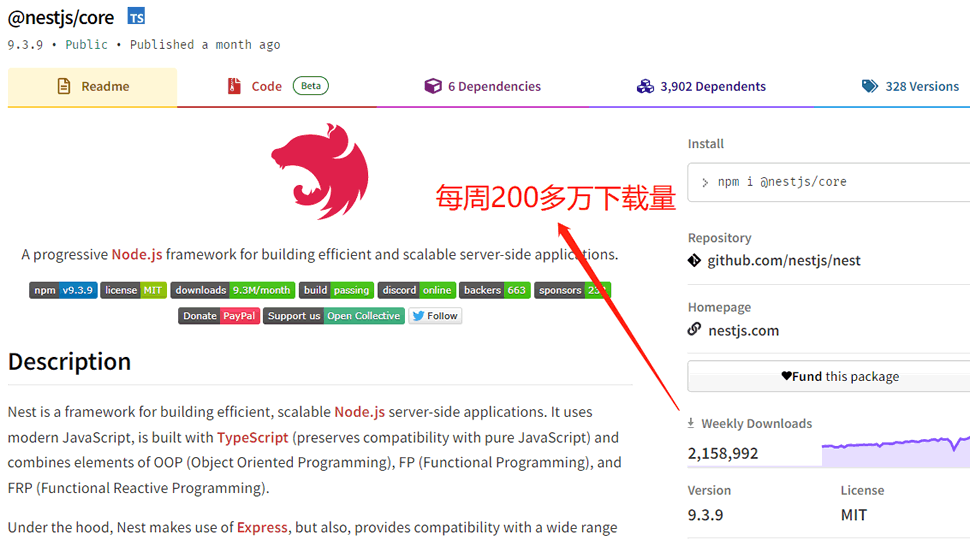Click the Donate PayPal badge
Viewport: 970px width, 541px height.
pyautogui.click(x=219, y=316)
